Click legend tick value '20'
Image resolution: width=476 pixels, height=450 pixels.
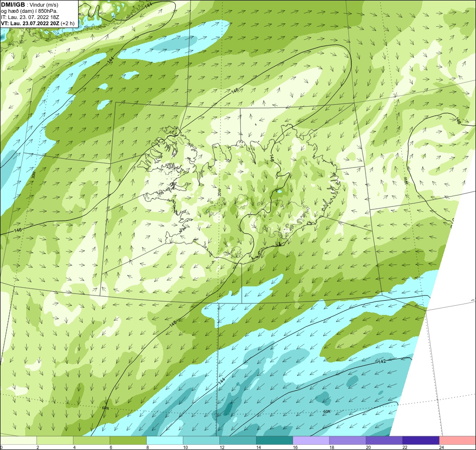368,447
